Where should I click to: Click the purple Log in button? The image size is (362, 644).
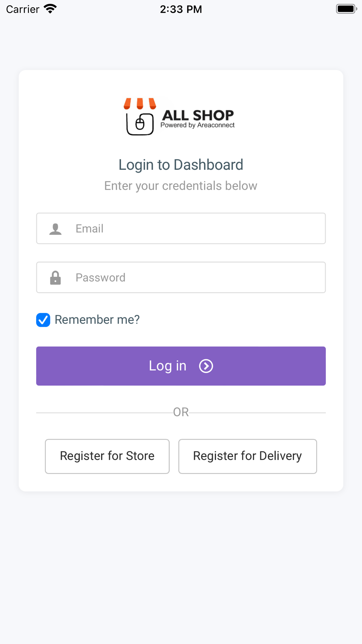(181, 366)
